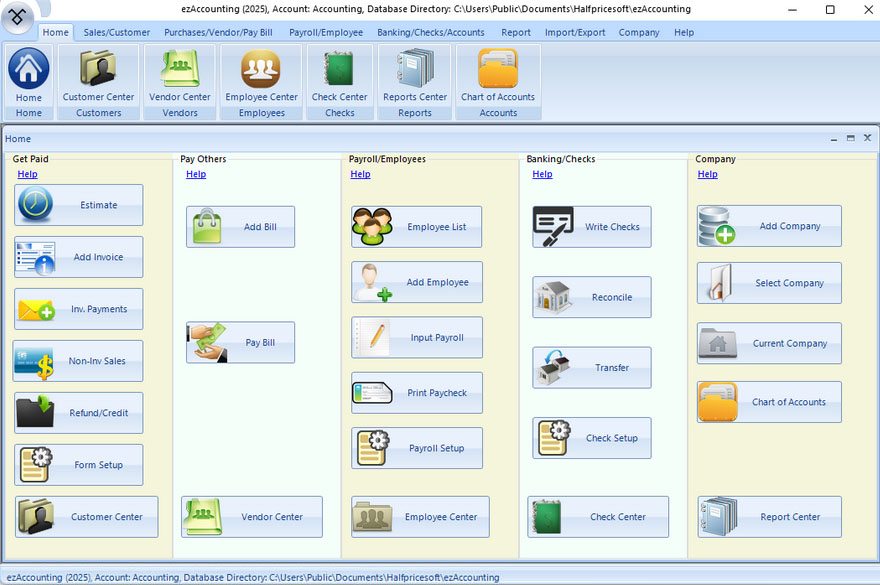
Task: Open the Help ribbon tab
Action: click(x=684, y=33)
